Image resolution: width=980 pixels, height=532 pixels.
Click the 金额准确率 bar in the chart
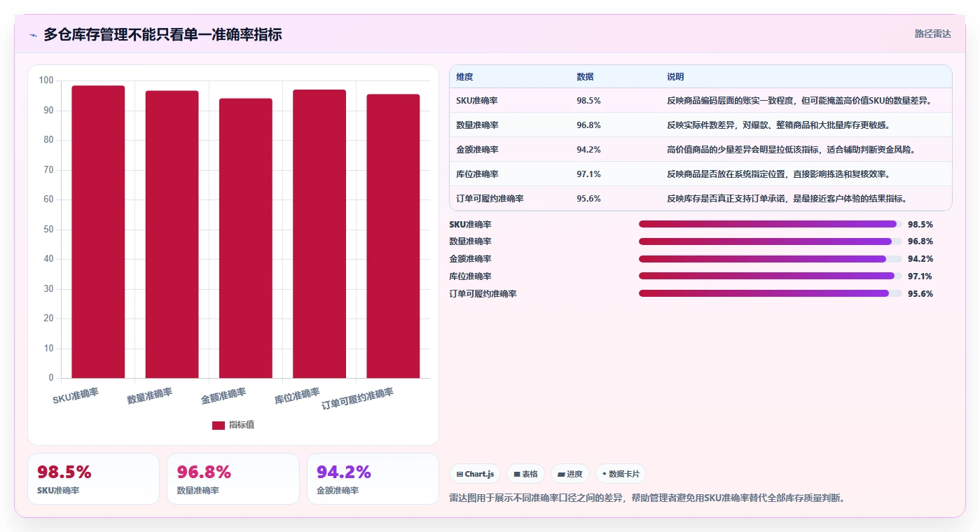(245, 238)
